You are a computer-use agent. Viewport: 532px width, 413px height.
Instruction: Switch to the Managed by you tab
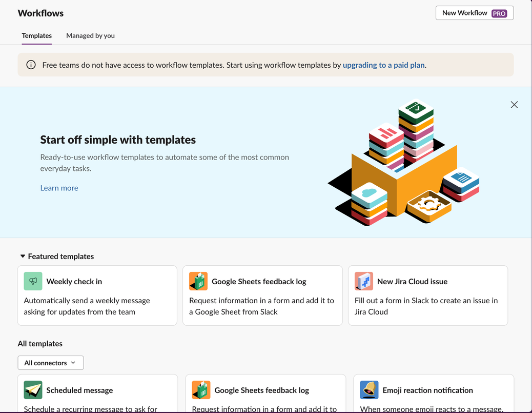(x=90, y=36)
